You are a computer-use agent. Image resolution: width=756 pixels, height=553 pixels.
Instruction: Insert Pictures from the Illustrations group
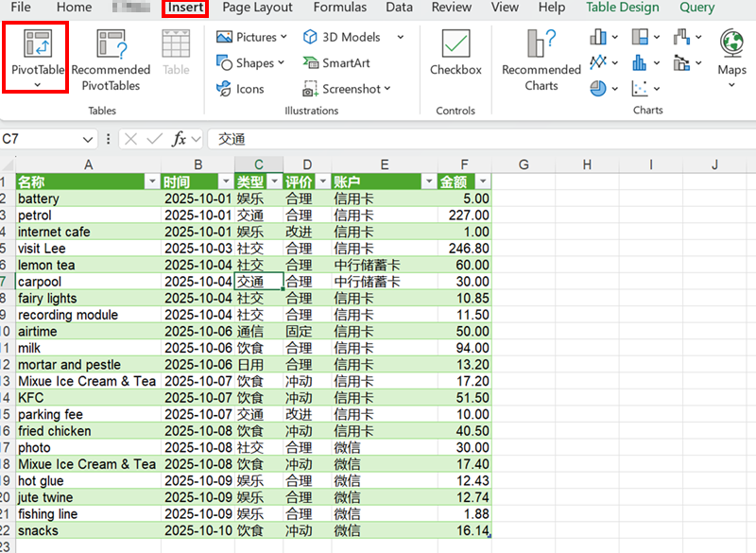pyautogui.click(x=251, y=37)
